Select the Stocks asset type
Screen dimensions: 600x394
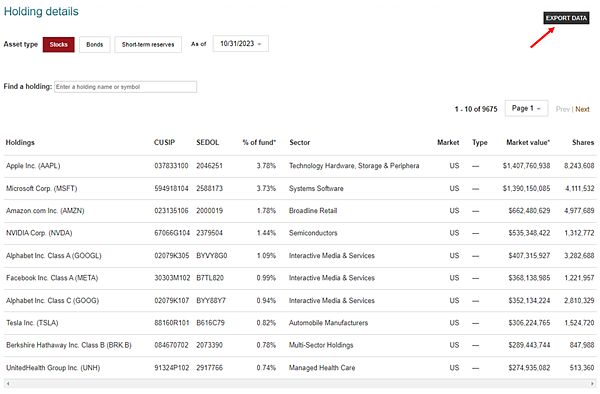pyautogui.click(x=59, y=45)
